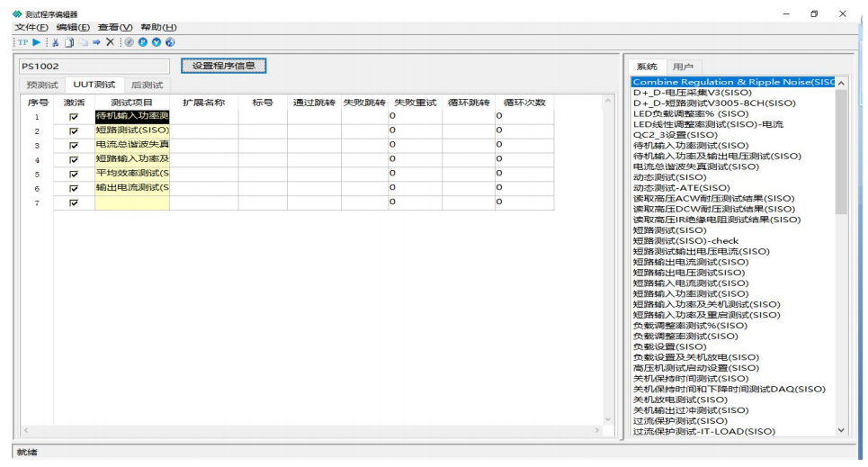Click the globe icon in toolbar
The image size is (868, 467).
coord(170,41)
